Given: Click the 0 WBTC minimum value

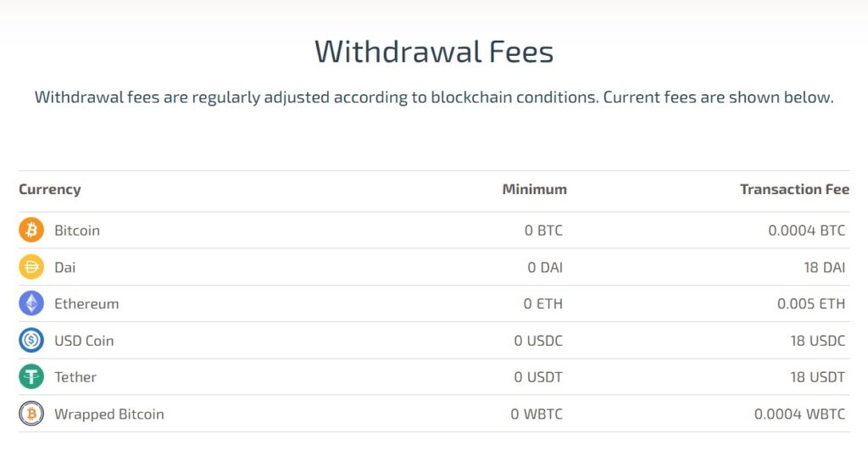Looking at the screenshot, I should [537, 414].
